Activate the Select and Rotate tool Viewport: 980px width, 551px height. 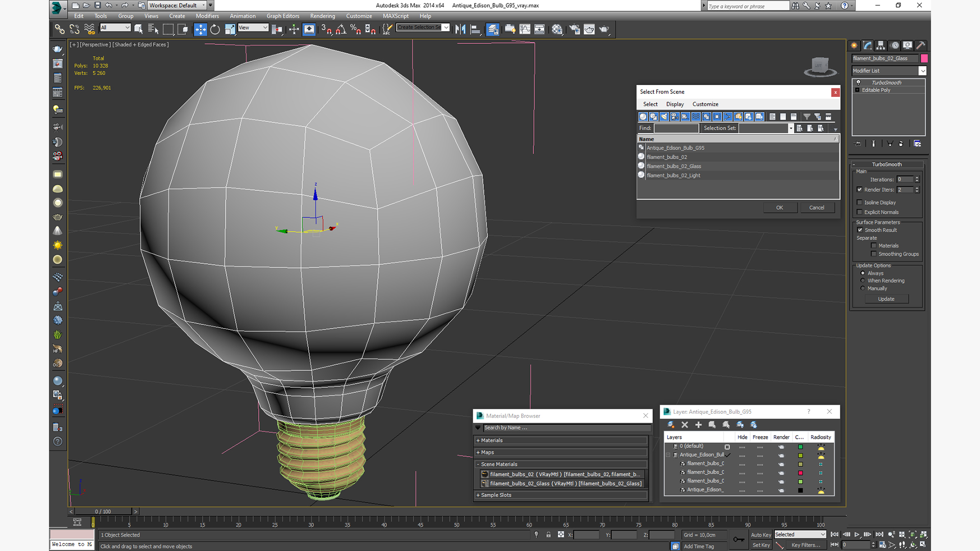click(x=215, y=29)
